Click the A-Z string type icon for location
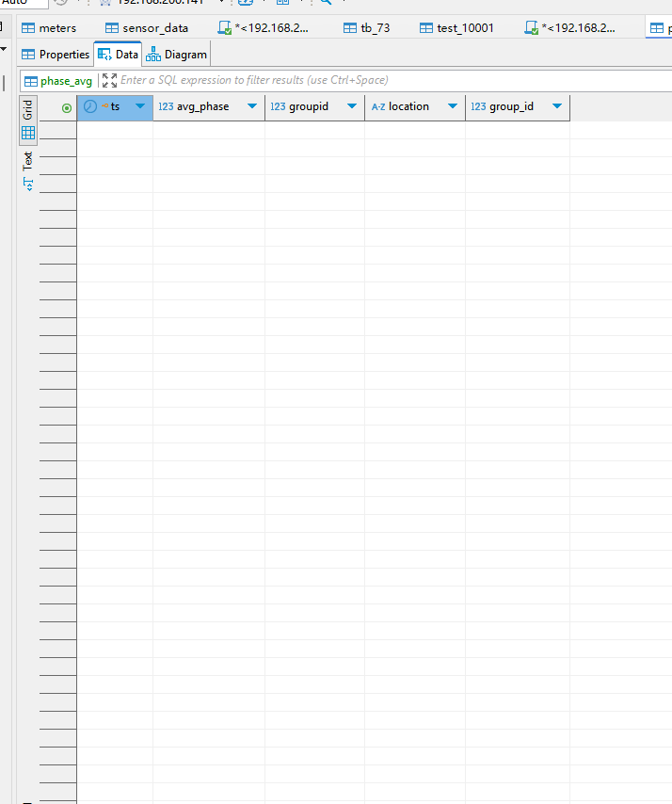The width and height of the screenshot is (672, 804). click(378, 107)
